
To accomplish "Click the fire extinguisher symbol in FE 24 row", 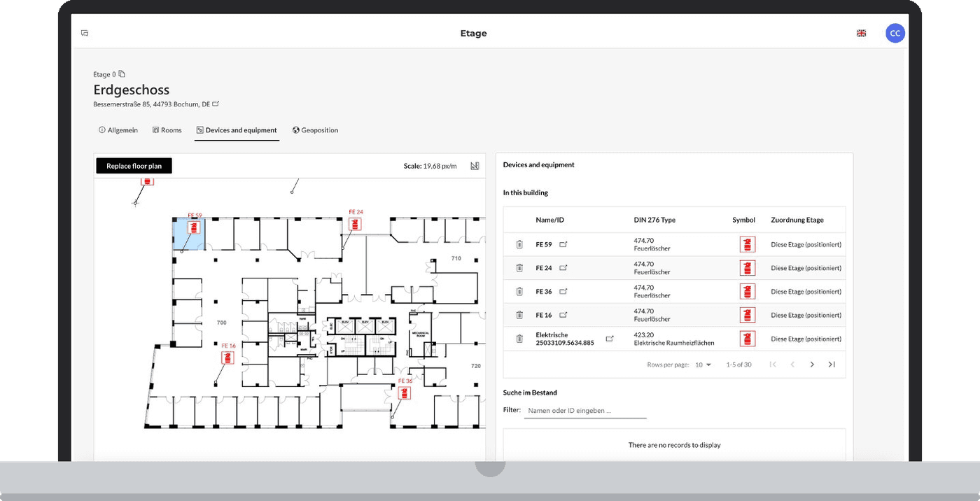I will coord(748,268).
